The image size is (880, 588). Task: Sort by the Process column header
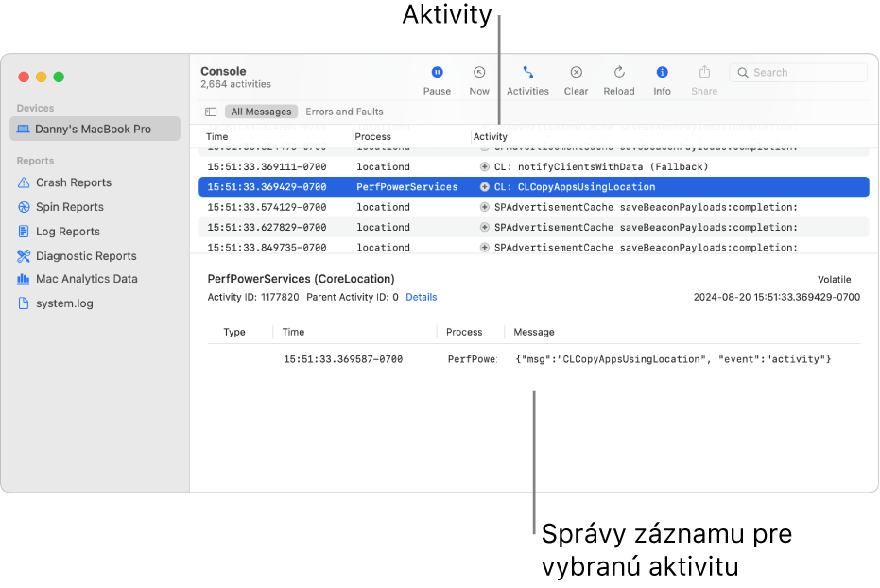tap(372, 137)
